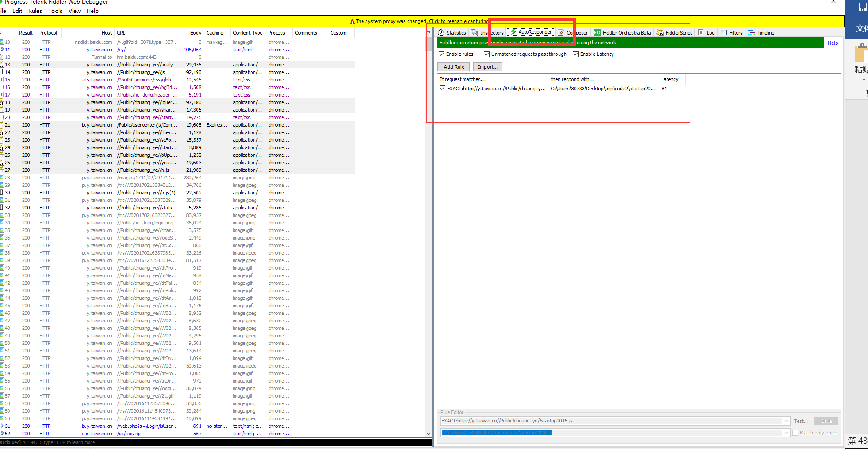Sort sessions by the URL column header
868x449 pixels.
[147, 33]
